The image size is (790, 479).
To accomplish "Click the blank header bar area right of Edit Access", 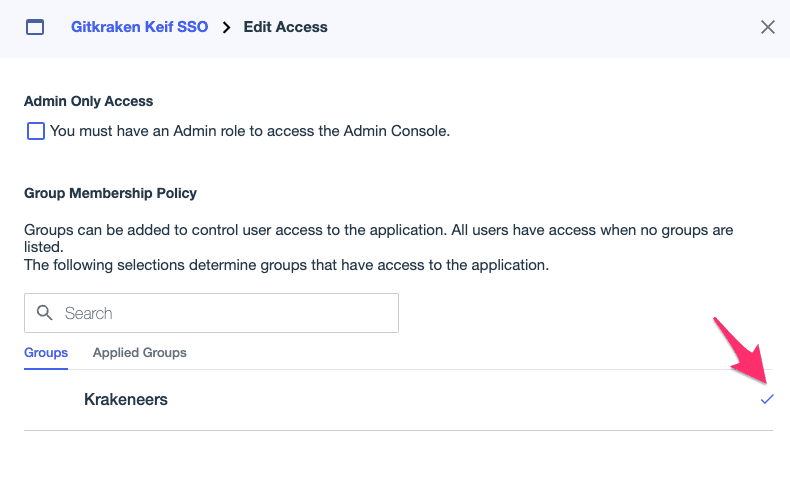I will pos(544,27).
